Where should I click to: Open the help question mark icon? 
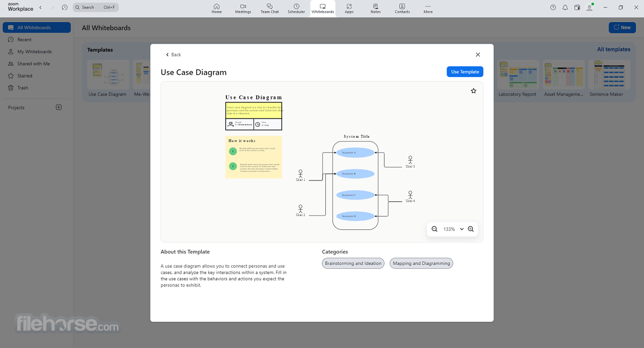point(553,7)
